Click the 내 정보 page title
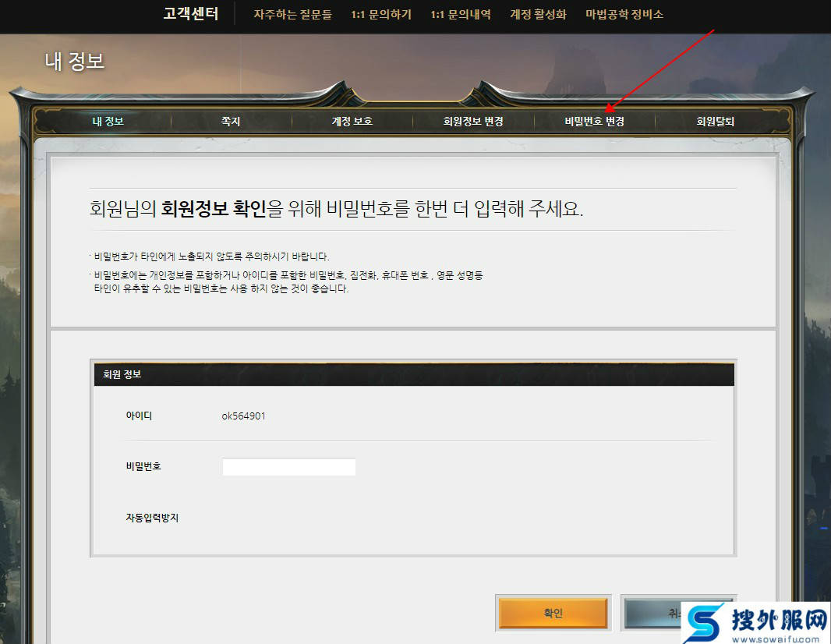Image resolution: width=831 pixels, height=644 pixels. point(75,62)
